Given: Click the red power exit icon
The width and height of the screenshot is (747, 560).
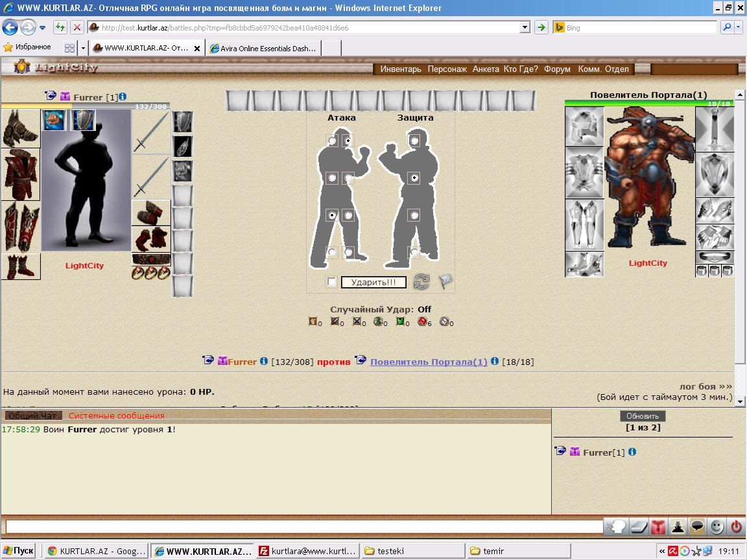Looking at the screenshot, I should pyautogui.click(x=736, y=526).
